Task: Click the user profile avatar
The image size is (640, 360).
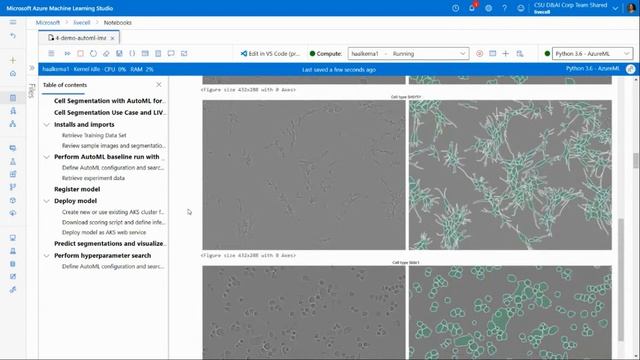Action: click(631, 8)
